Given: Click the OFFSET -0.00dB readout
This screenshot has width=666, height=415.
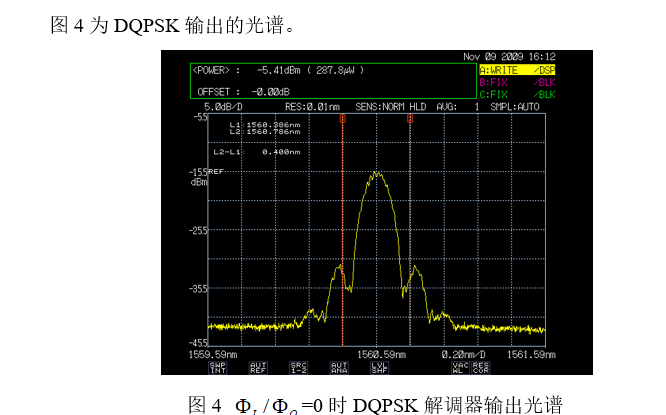Looking at the screenshot, I should [243, 92].
